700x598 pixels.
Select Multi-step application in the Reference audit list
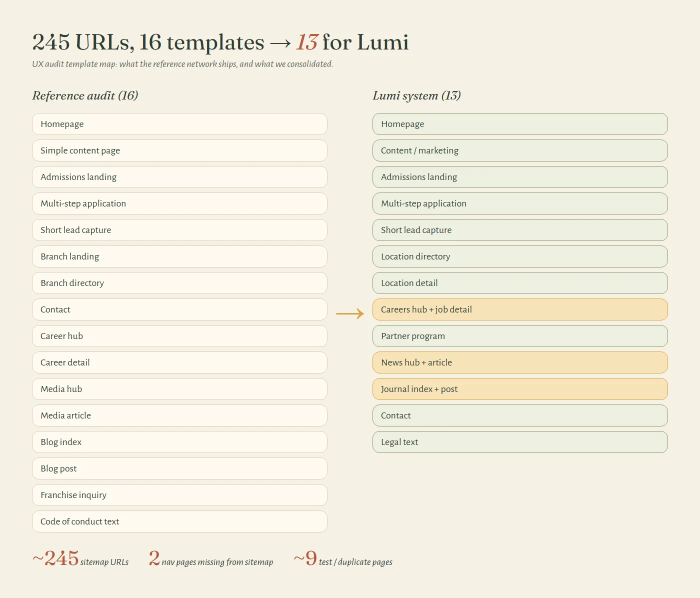click(x=179, y=203)
